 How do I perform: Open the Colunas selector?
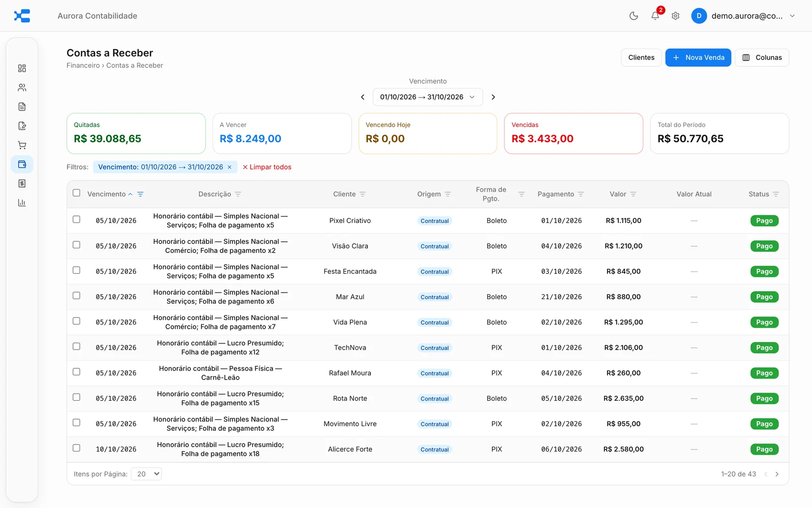(x=762, y=57)
